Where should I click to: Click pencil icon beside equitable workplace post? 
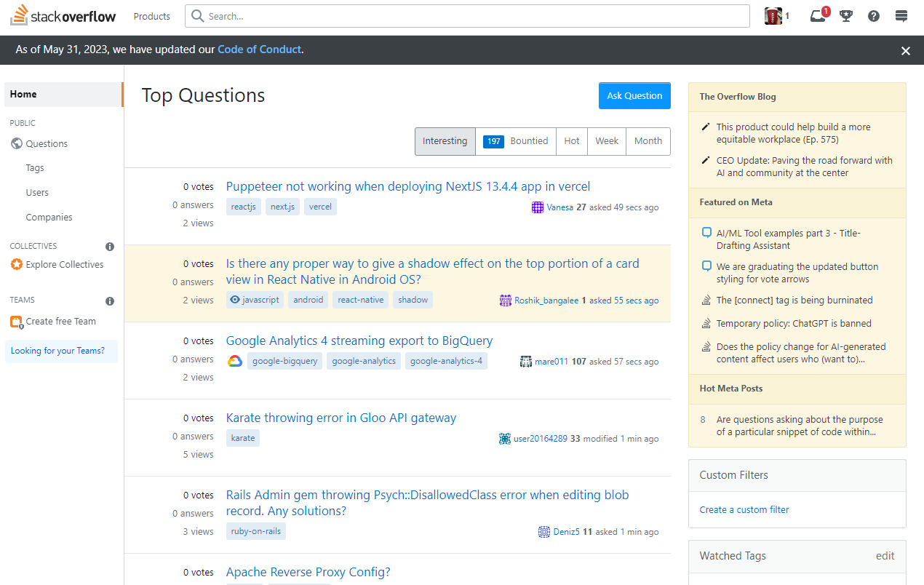[x=705, y=127]
